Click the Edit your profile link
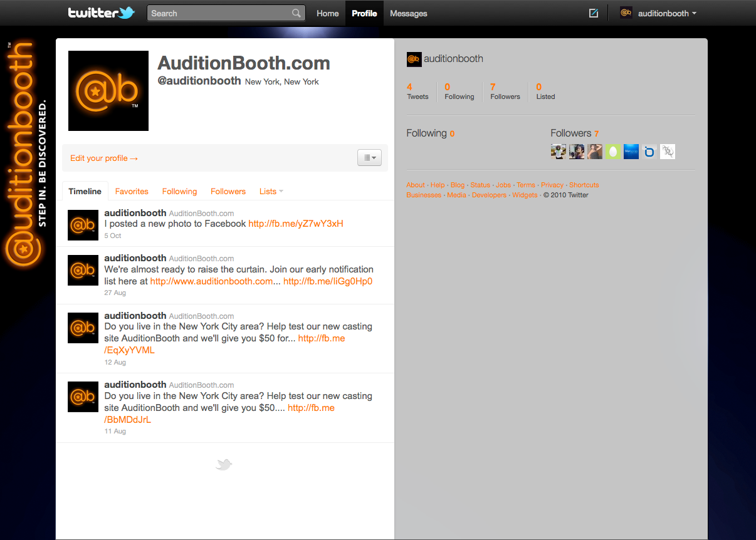 pyautogui.click(x=104, y=158)
